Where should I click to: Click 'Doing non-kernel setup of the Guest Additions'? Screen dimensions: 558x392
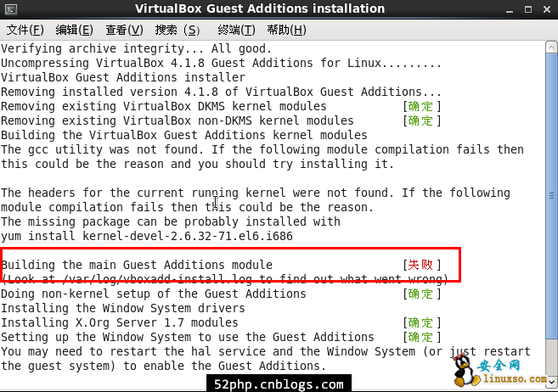tap(154, 294)
